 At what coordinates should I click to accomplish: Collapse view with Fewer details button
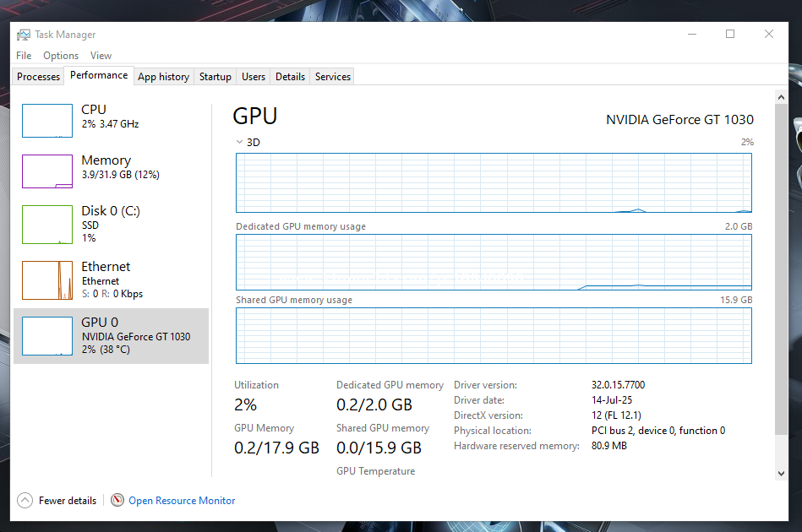(68, 501)
